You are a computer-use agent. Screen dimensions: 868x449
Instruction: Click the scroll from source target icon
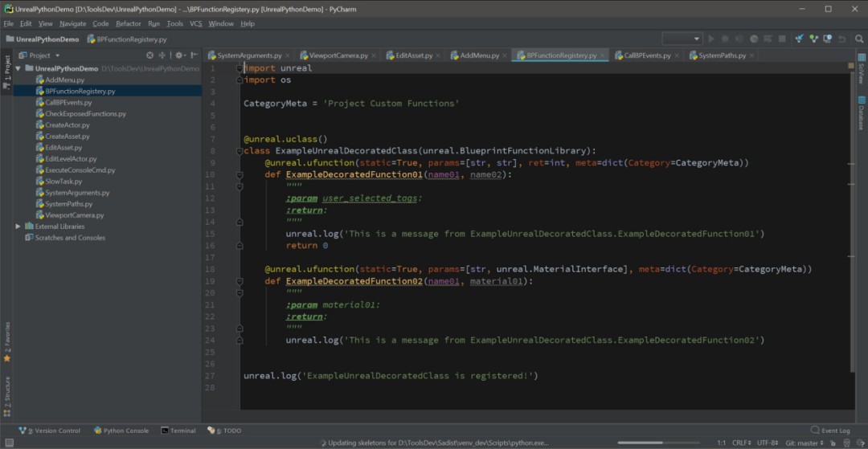tap(149, 55)
